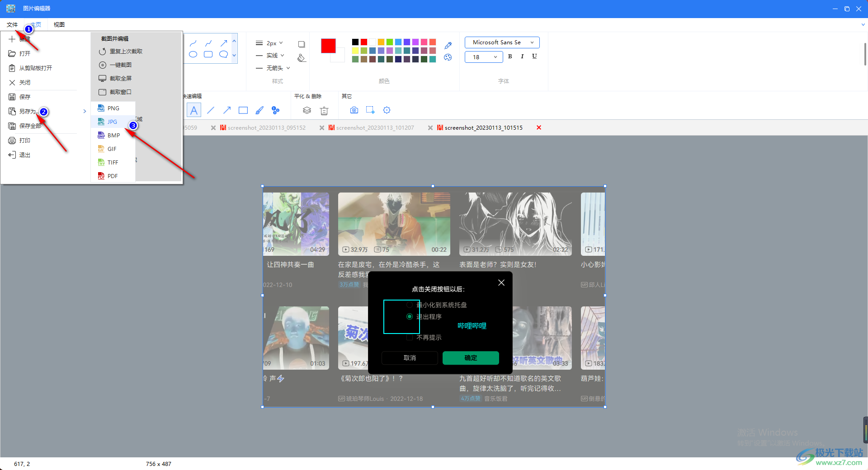Save as PDF format
The height and width of the screenshot is (470, 868).
click(x=113, y=176)
